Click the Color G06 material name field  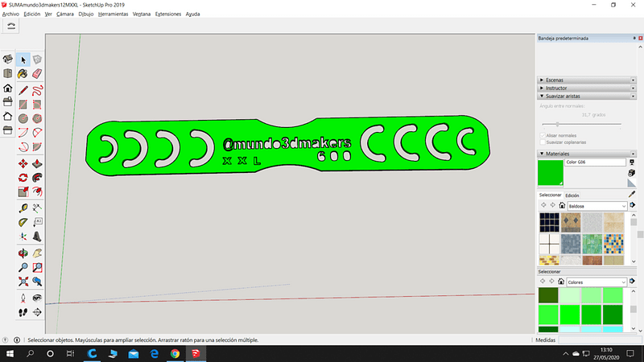595,162
